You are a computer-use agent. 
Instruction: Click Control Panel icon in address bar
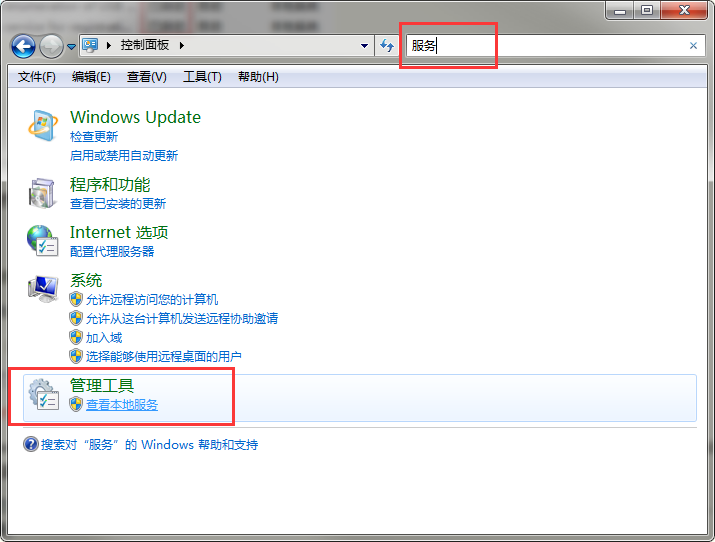click(x=90, y=45)
